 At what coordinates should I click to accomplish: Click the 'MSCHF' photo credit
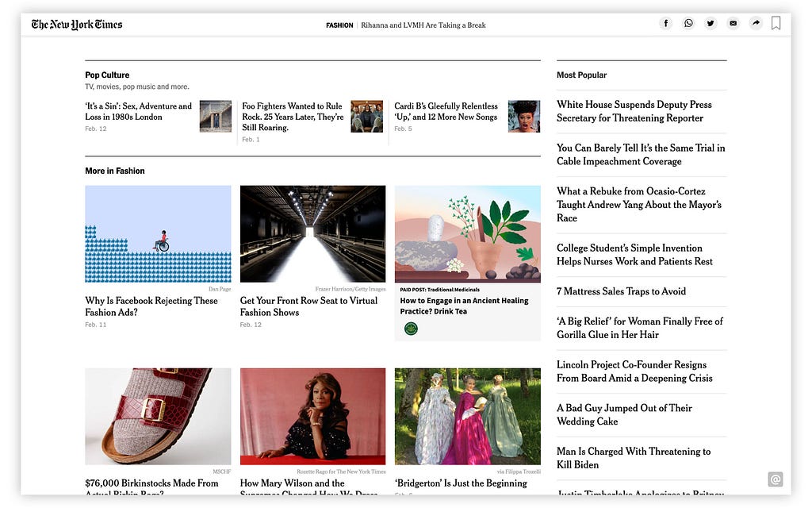pyautogui.click(x=222, y=471)
